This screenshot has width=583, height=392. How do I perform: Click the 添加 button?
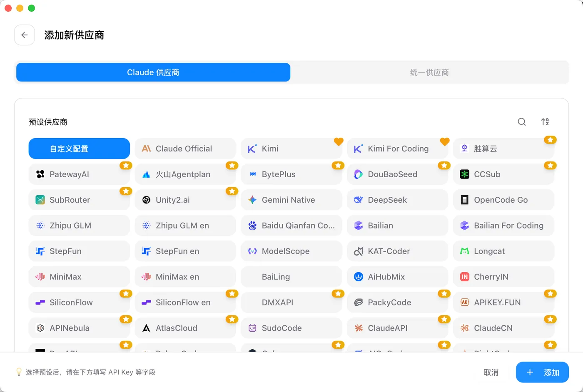point(542,372)
